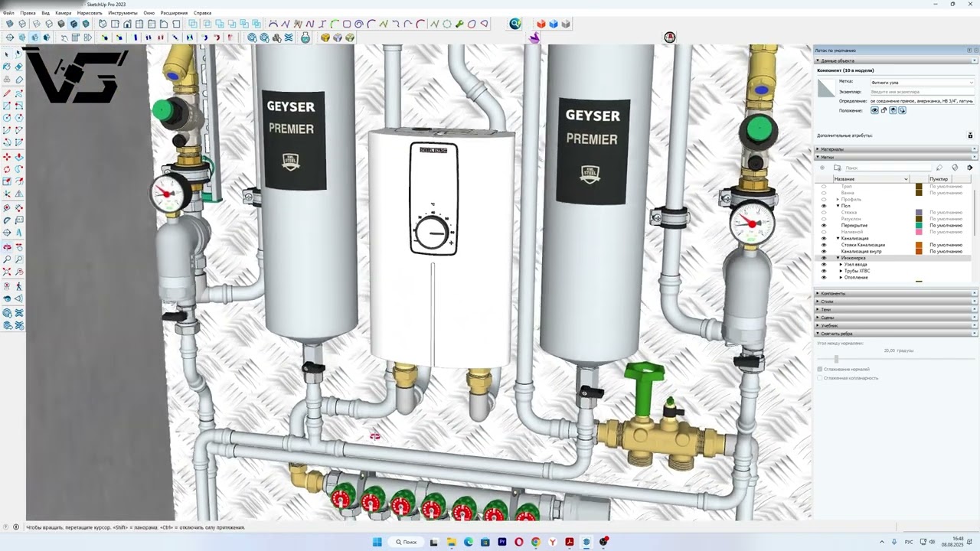Hide the Стояки Канализации tag
The height and width of the screenshot is (551, 980).
coord(824,245)
